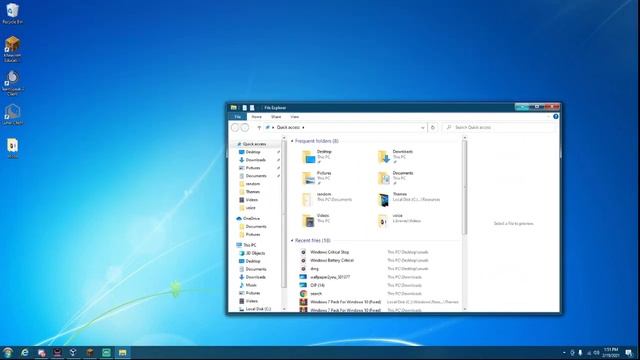Open the Themes folder in Frequent folders
The image size is (640, 360).
tap(408, 199)
